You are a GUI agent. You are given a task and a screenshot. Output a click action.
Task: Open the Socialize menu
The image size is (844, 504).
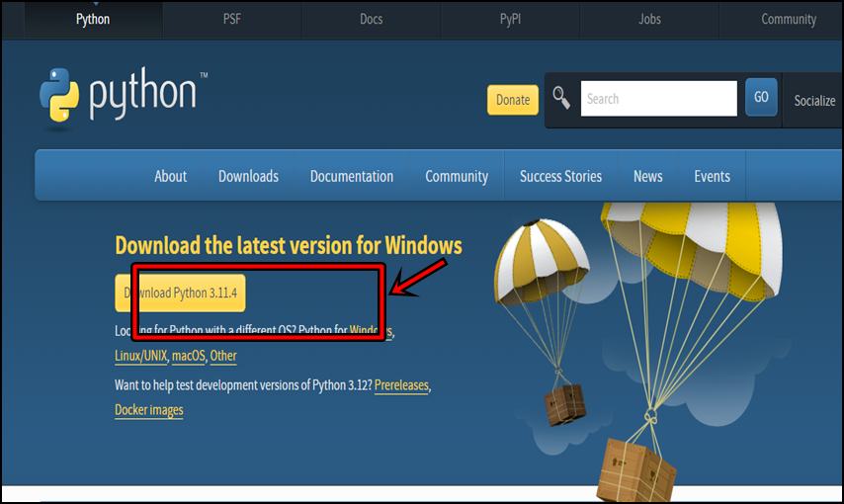coord(814,101)
